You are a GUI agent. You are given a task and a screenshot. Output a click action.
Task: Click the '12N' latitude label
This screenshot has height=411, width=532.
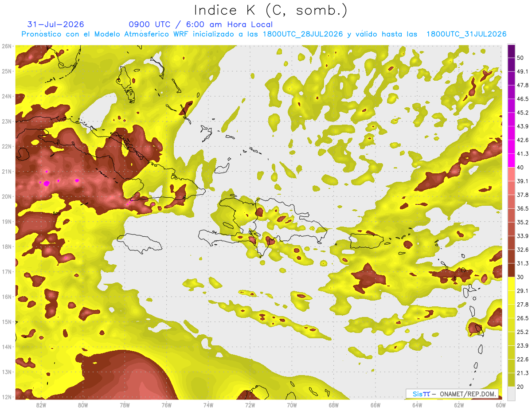[7, 397]
